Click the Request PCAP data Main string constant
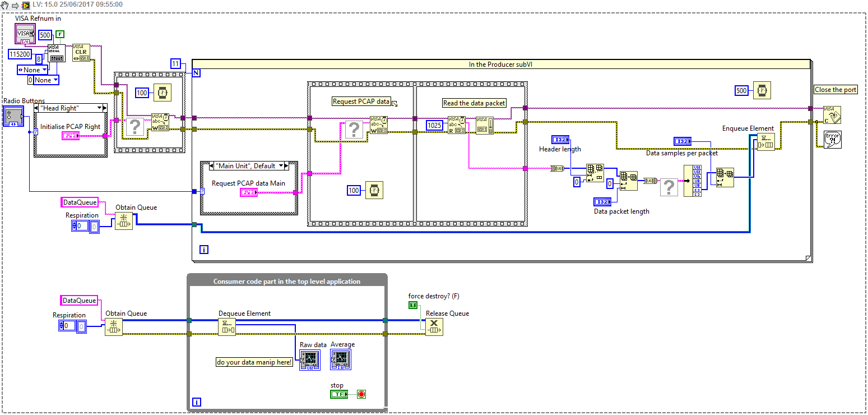 point(249,192)
